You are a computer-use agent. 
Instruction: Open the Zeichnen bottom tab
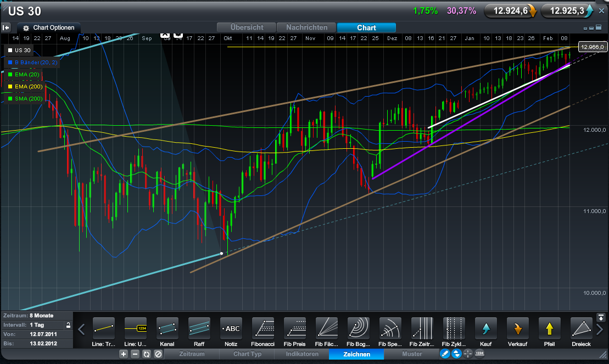(356, 354)
